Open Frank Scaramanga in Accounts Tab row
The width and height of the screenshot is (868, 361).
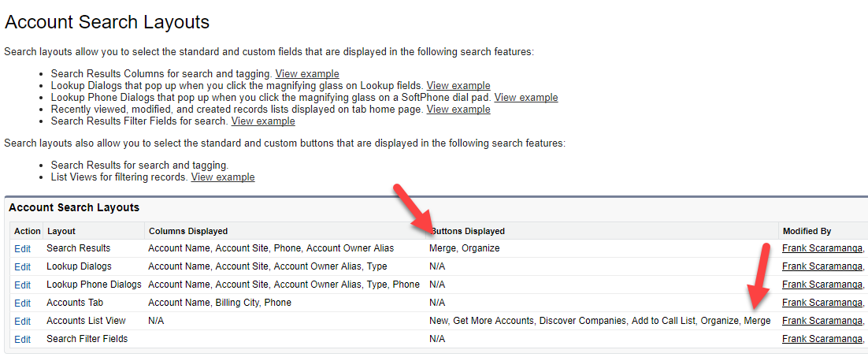pos(822,303)
